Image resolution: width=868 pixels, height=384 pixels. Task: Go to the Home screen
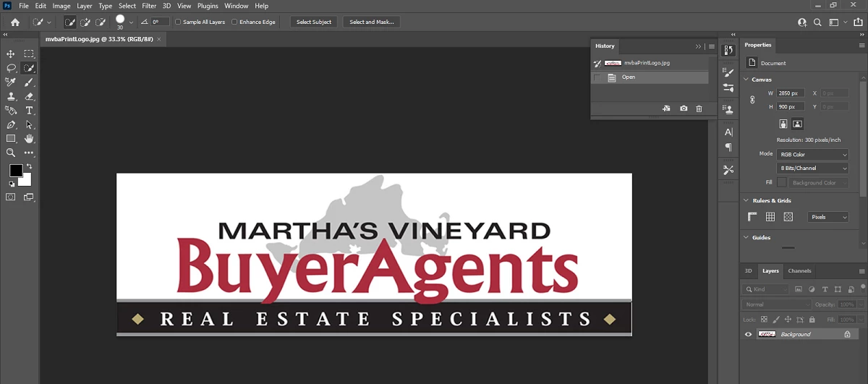pos(14,22)
